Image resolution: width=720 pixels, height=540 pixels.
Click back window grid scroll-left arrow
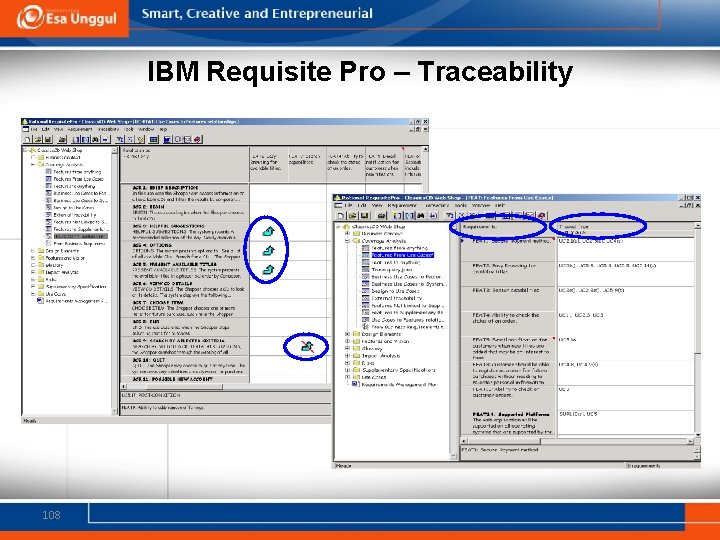coord(123,387)
